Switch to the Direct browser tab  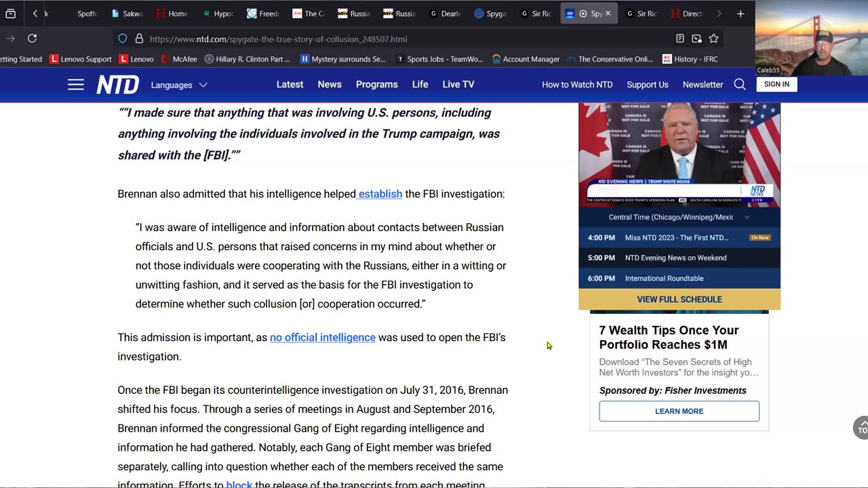[686, 14]
